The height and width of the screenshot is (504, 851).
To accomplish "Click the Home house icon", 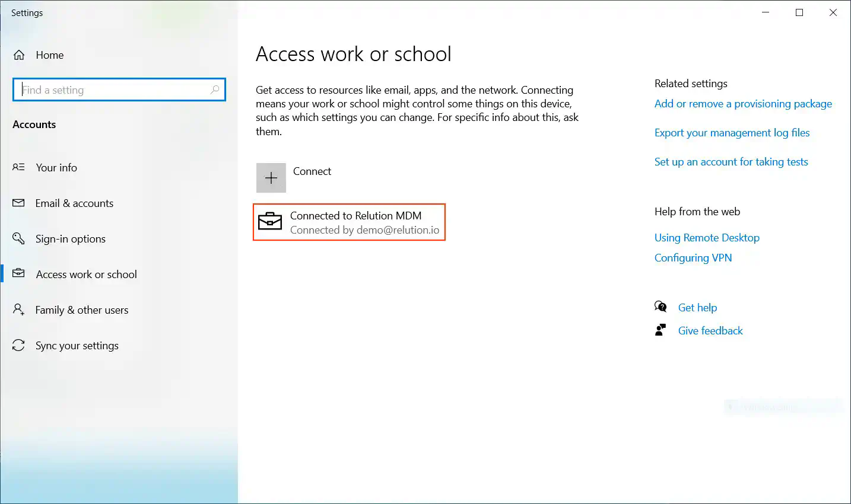I will click(x=19, y=55).
